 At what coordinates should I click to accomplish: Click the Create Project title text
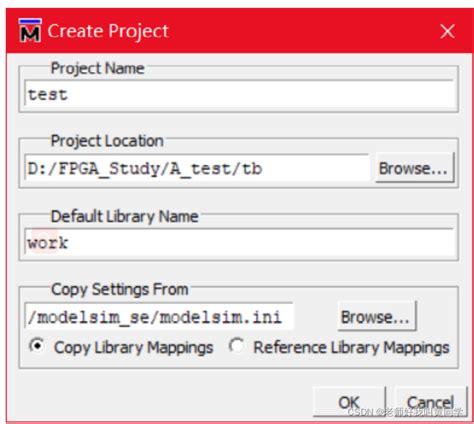pyautogui.click(x=108, y=31)
